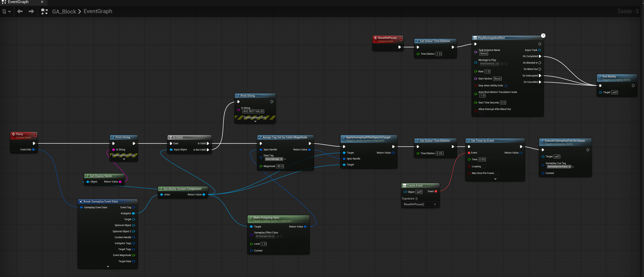
Task: Open the Gameplay Cue Tag dropdown arrow
Action: pyautogui.click(x=573, y=167)
